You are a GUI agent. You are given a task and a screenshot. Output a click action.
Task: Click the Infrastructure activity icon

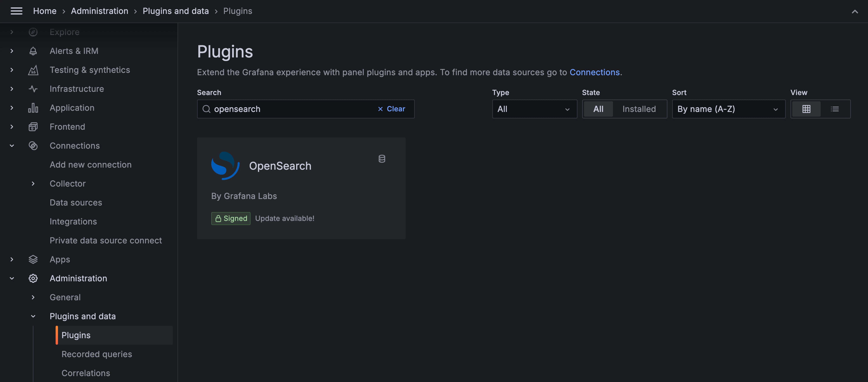point(33,89)
